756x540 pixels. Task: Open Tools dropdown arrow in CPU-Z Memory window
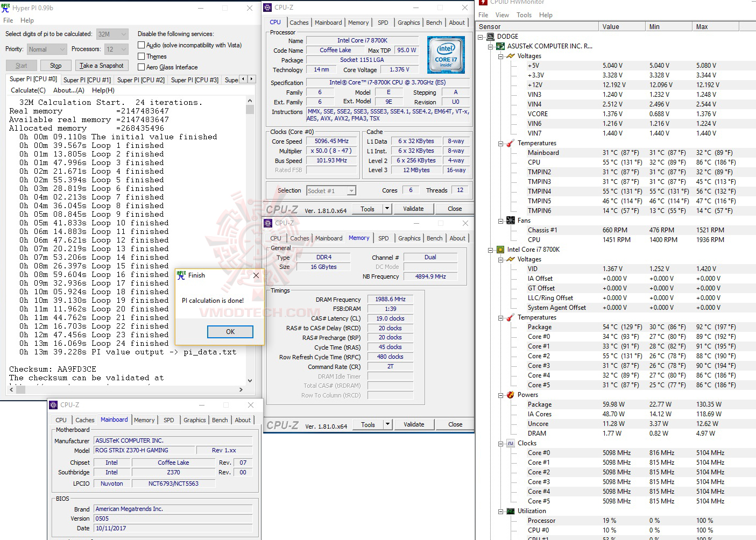pyautogui.click(x=387, y=424)
